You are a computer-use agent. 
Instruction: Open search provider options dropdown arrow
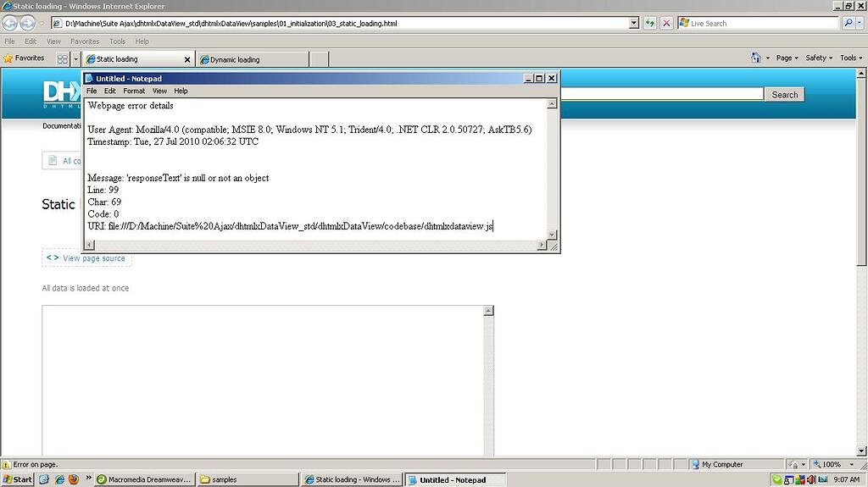[x=860, y=23]
